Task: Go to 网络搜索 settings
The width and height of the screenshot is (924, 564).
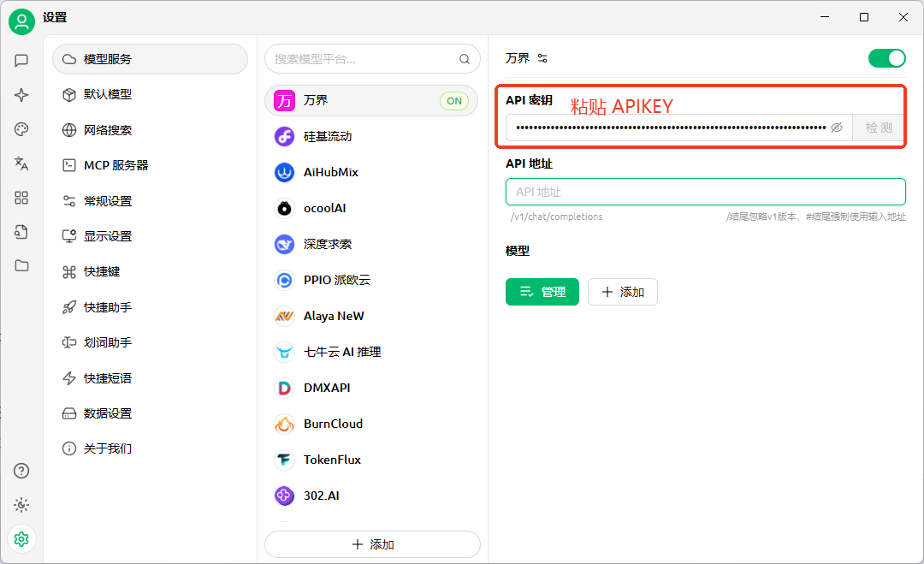Action: pyautogui.click(x=151, y=129)
